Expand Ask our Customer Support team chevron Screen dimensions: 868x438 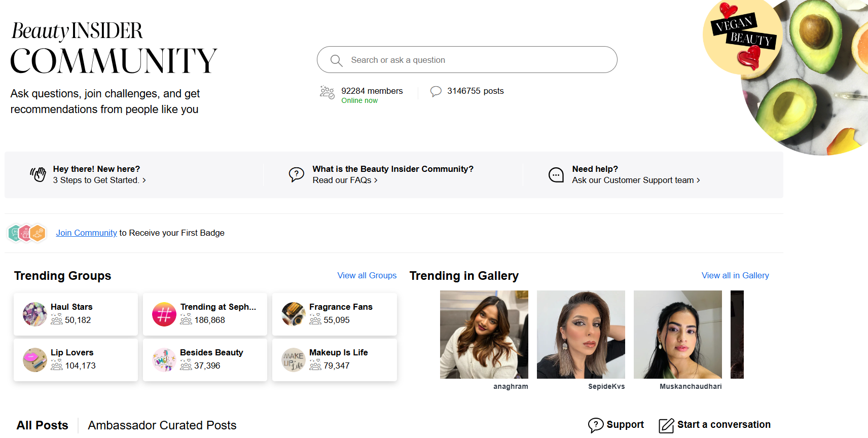[698, 180]
